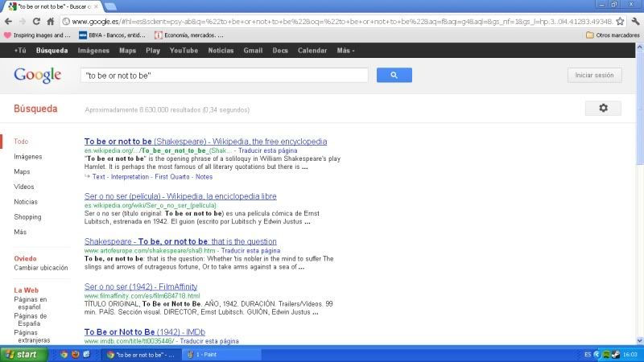The width and height of the screenshot is (644, 362).
Task: Select Páginas de España filter
Action: click(x=31, y=319)
